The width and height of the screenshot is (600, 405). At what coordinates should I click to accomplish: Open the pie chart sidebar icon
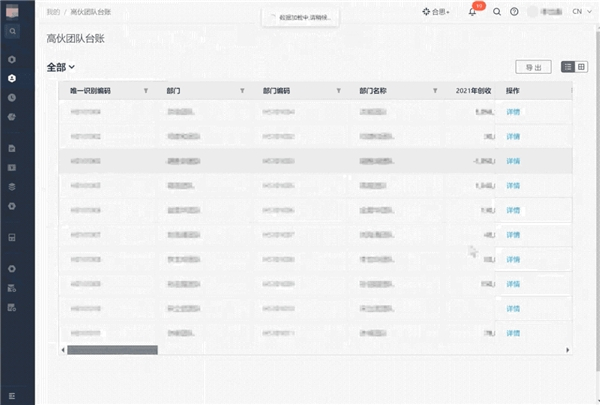tap(12, 117)
